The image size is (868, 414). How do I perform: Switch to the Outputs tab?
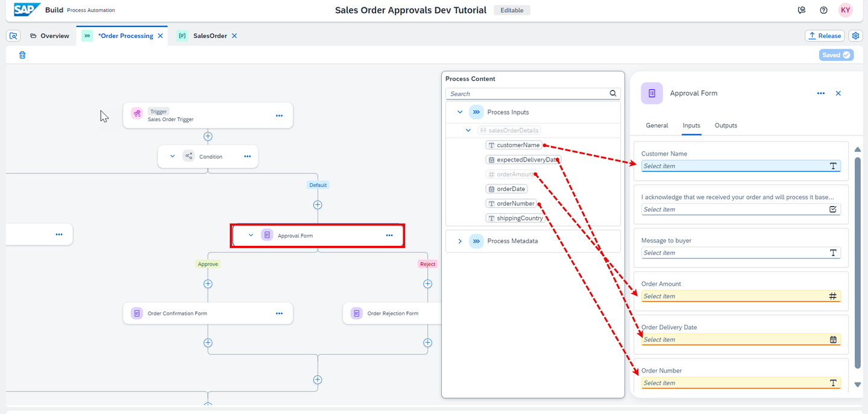pyautogui.click(x=726, y=125)
